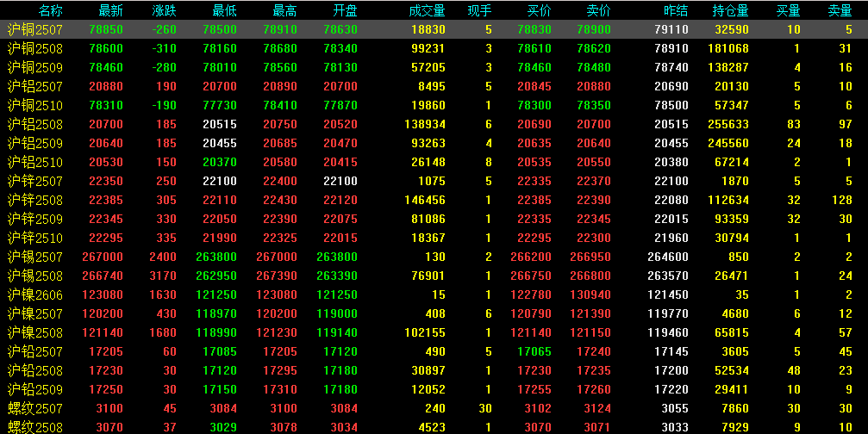Select the 沪锌2509 contract name
Viewport: 868px width, 434px height.
(35, 219)
